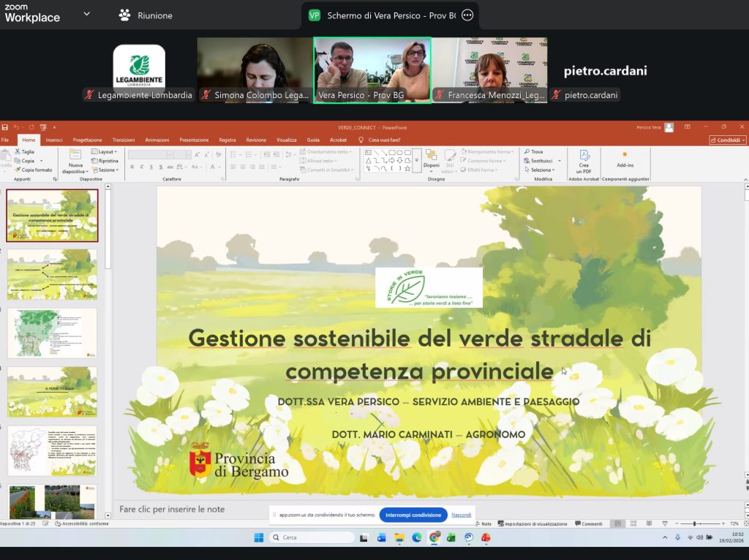
Task: Select the second slide thumbnail
Action: tap(52, 274)
